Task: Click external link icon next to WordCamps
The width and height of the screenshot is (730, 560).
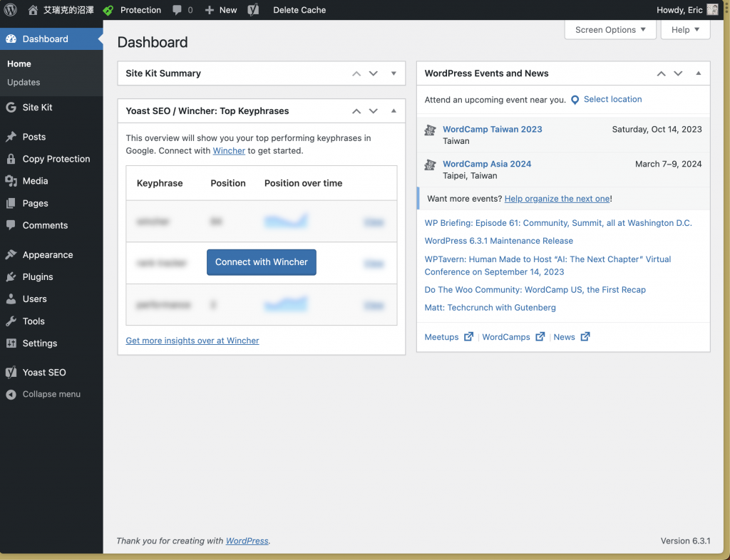Action: coord(540,337)
